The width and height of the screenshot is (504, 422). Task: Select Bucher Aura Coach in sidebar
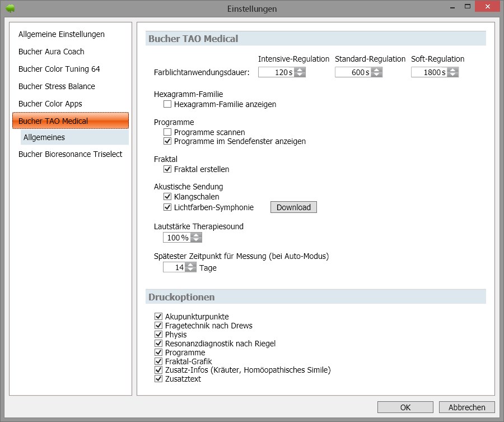tap(52, 52)
